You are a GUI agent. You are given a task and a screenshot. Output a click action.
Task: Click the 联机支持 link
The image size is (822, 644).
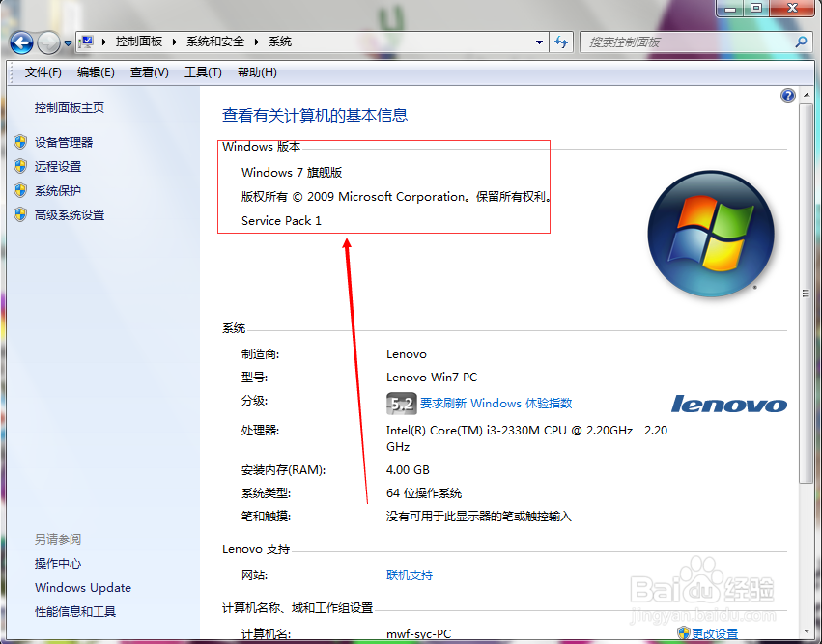click(410, 574)
